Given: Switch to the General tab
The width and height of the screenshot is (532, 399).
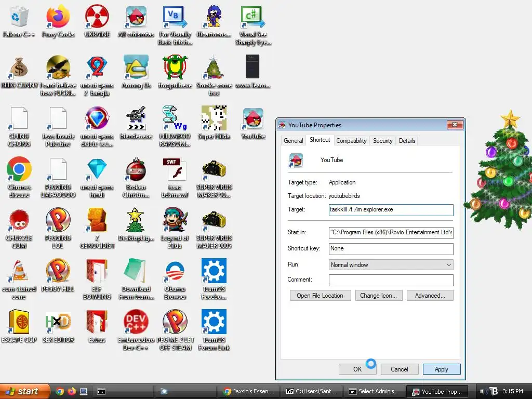Looking at the screenshot, I should pyautogui.click(x=294, y=140).
